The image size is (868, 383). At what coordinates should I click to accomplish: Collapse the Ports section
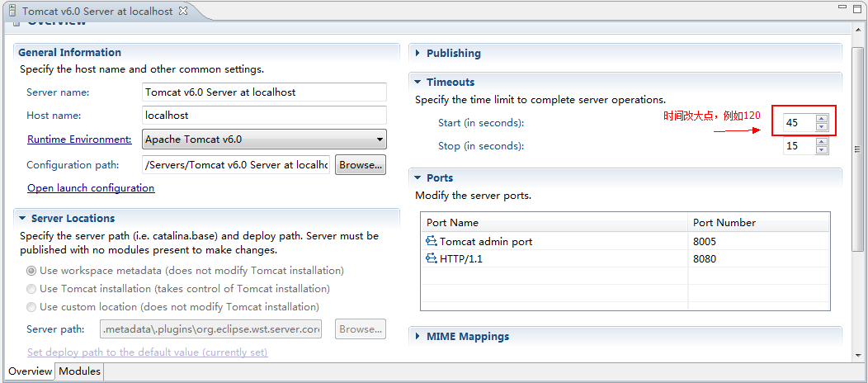[x=418, y=178]
